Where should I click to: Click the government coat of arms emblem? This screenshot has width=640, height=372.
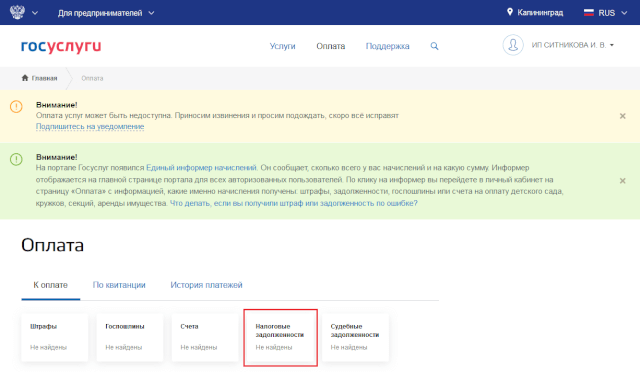(x=17, y=12)
